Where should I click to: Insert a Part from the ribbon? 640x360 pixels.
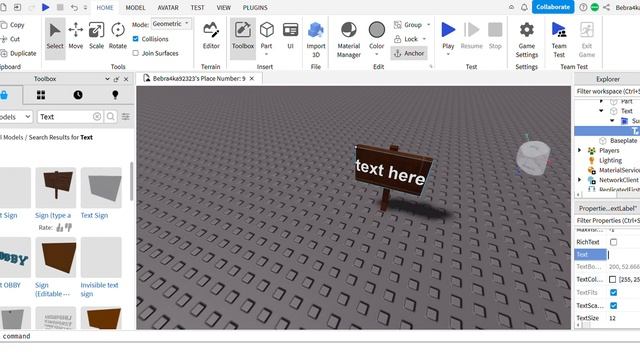pyautogui.click(x=267, y=37)
